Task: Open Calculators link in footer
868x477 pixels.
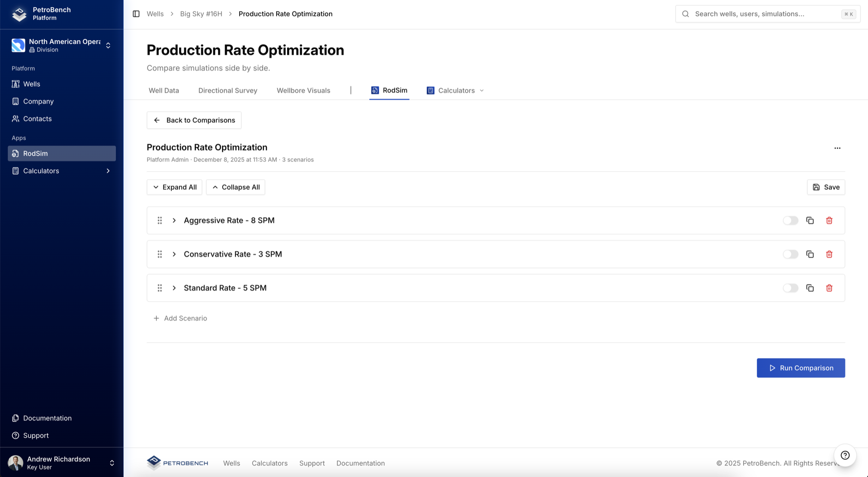Action: click(x=269, y=463)
